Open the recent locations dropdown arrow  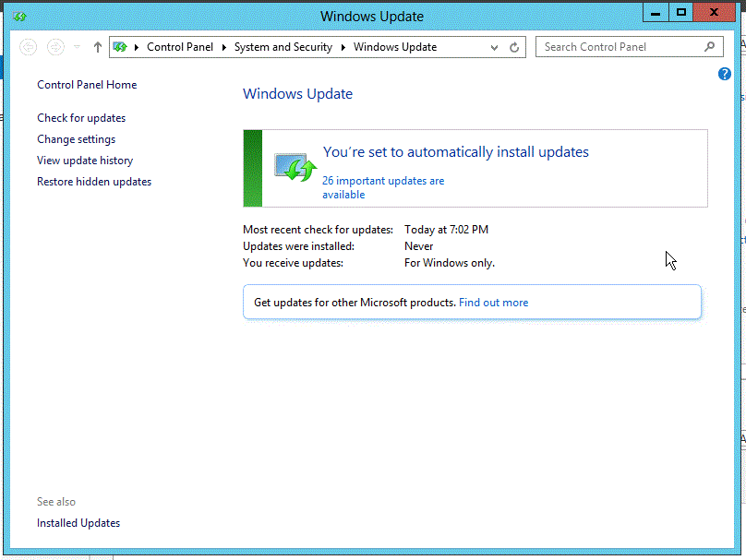(x=77, y=47)
